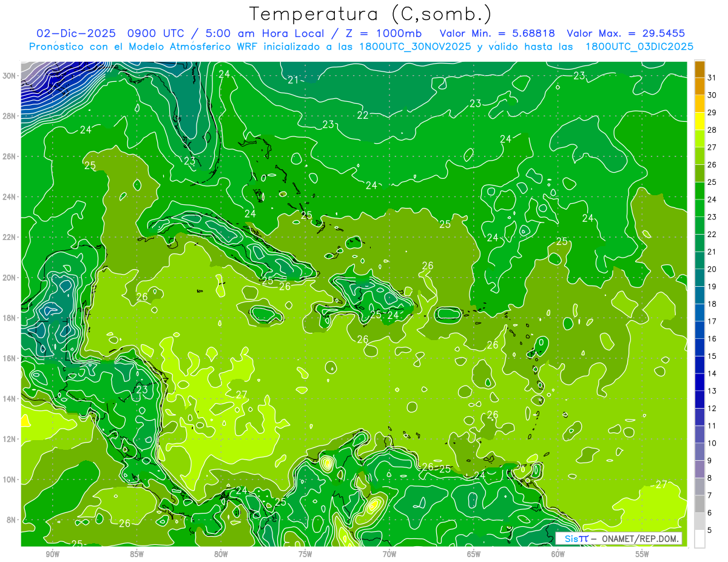Click the blue legend swatch between 15 and 16

(x=699, y=347)
